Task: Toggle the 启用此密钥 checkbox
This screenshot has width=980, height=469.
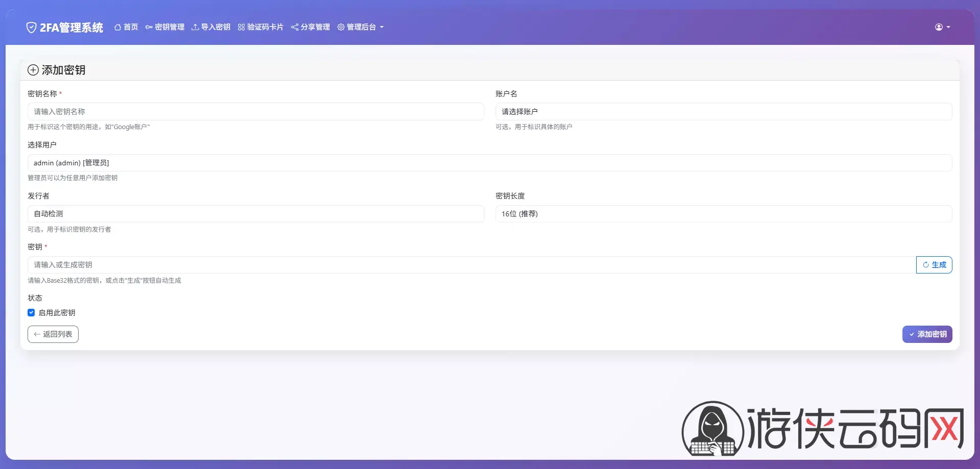Action: 31,312
